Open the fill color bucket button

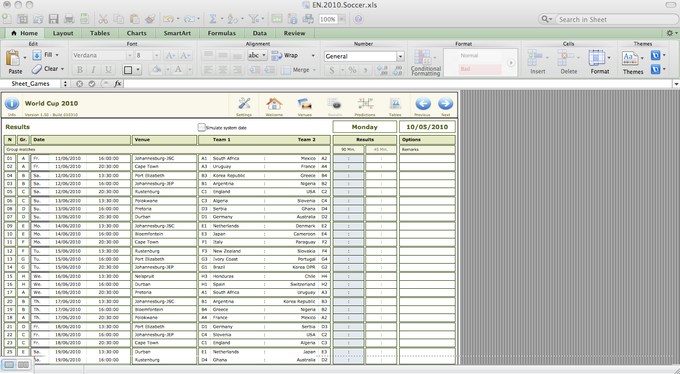(x=157, y=70)
